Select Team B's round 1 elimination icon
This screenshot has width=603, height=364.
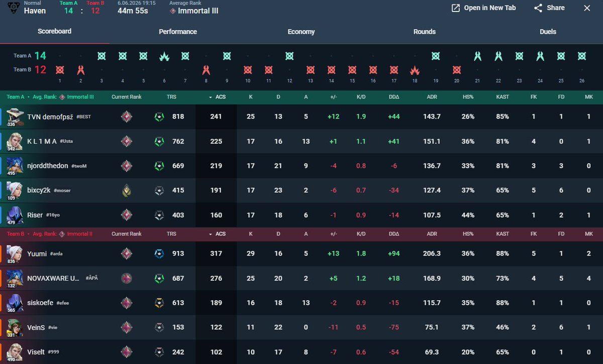[x=60, y=70]
